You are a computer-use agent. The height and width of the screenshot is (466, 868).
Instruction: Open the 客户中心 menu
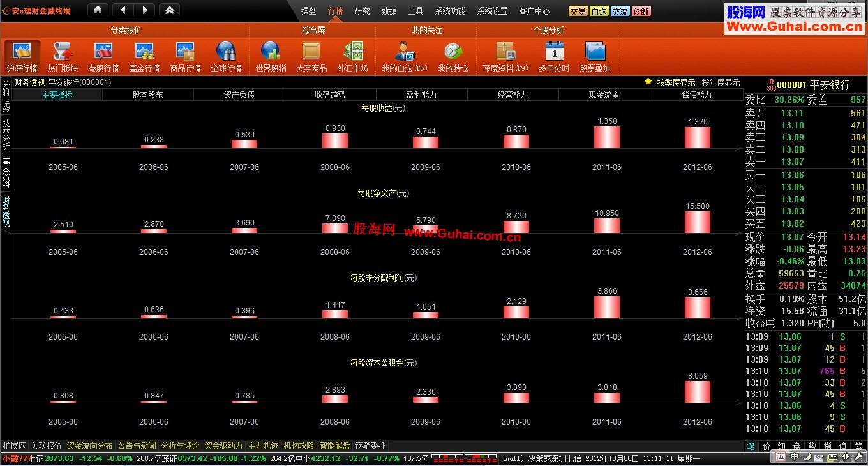click(535, 11)
